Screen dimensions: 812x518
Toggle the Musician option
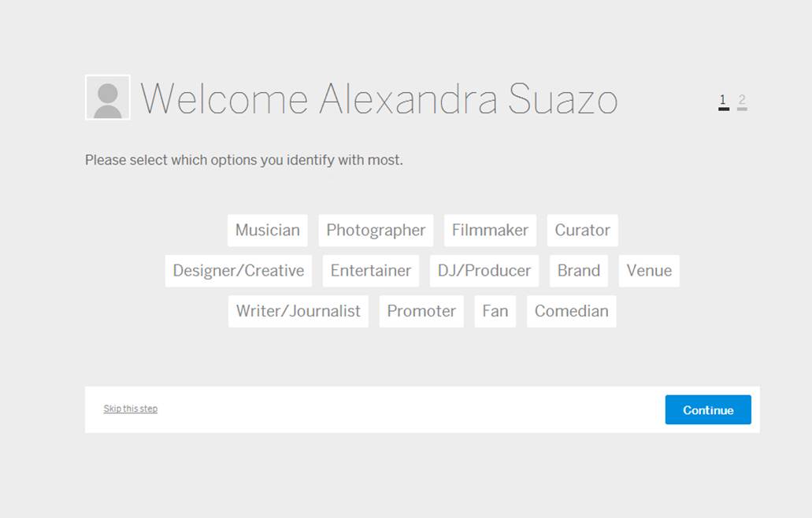268,231
